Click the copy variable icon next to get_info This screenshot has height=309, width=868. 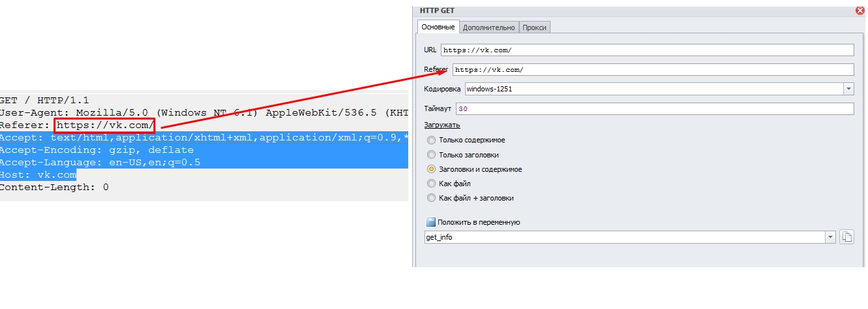[x=846, y=237]
